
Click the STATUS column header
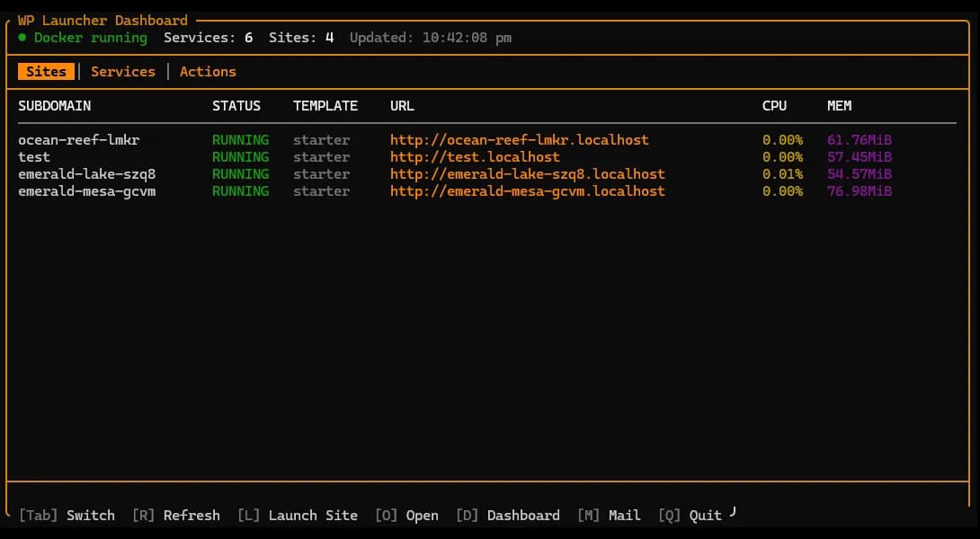[236, 106]
